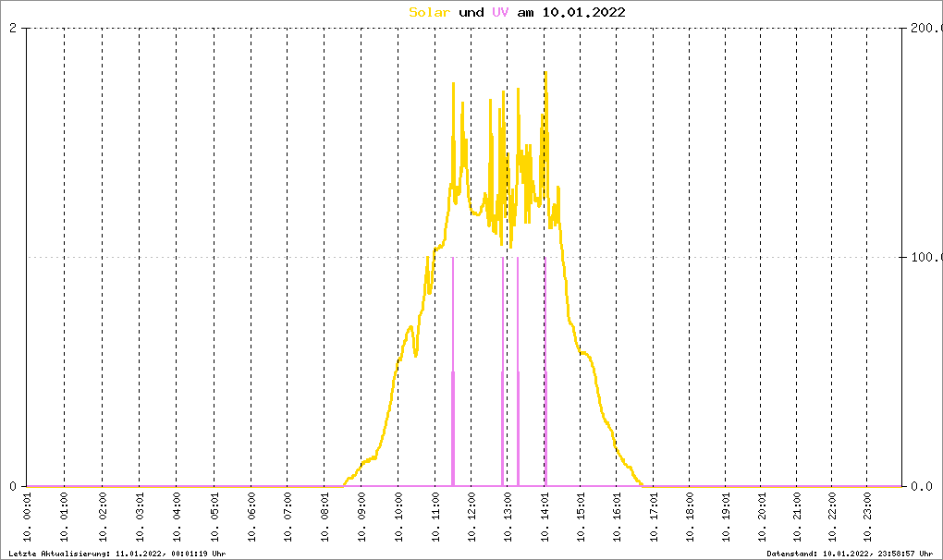Click the left axis label "0"
The width and height of the screenshot is (943, 560).
[x=13, y=486]
